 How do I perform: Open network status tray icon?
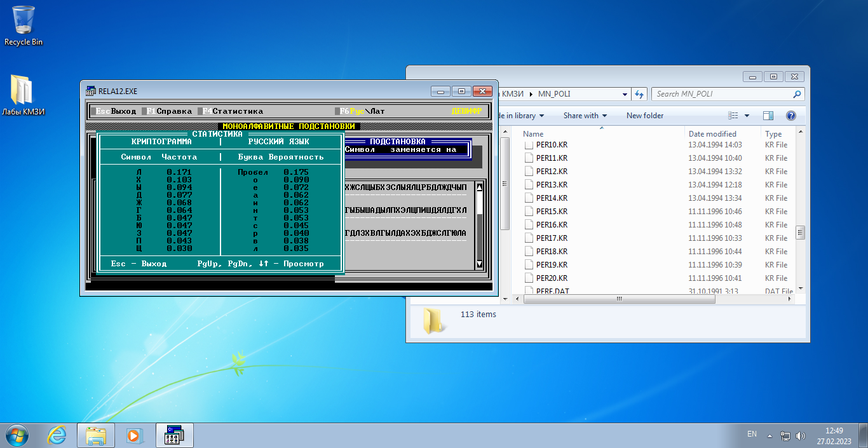(785, 436)
